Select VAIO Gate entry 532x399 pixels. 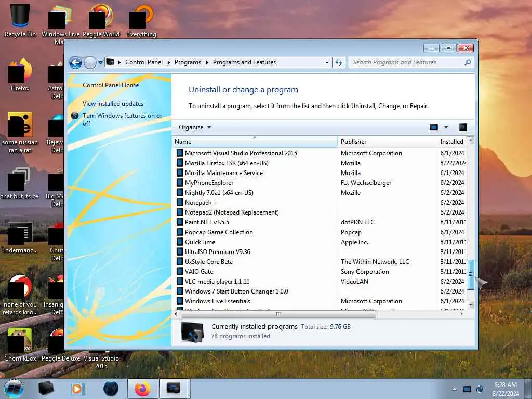(x=199, y=271)
